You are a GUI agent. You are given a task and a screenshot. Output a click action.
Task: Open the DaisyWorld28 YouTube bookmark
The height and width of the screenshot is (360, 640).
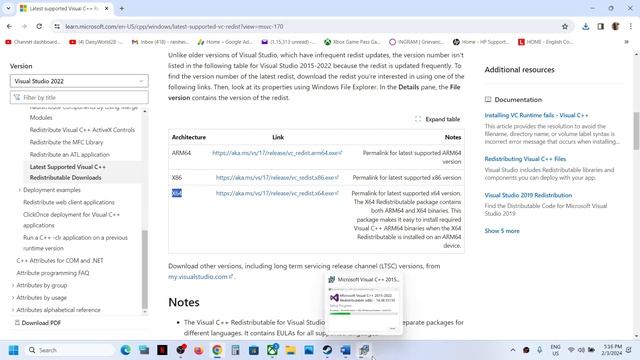[x=96, y=42]
